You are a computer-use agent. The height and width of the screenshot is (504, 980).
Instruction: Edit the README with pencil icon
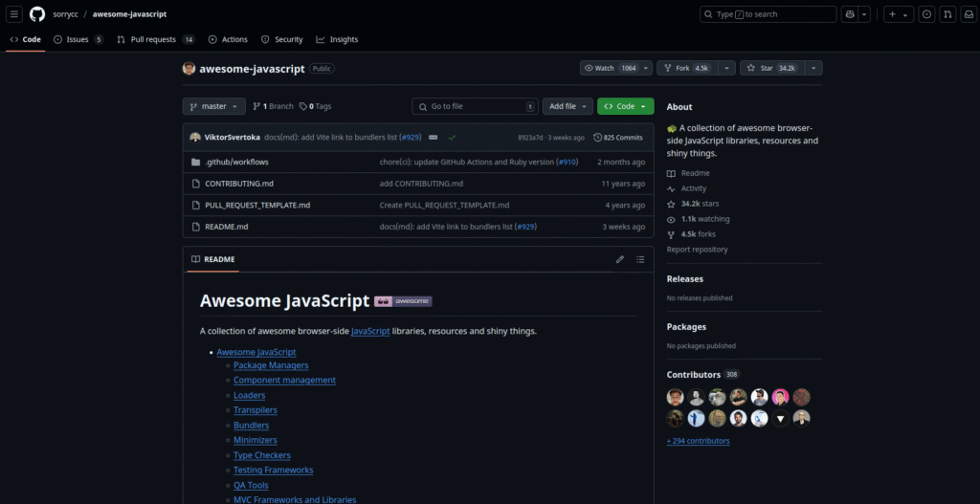pyautogui.click(x=620, y=259)
